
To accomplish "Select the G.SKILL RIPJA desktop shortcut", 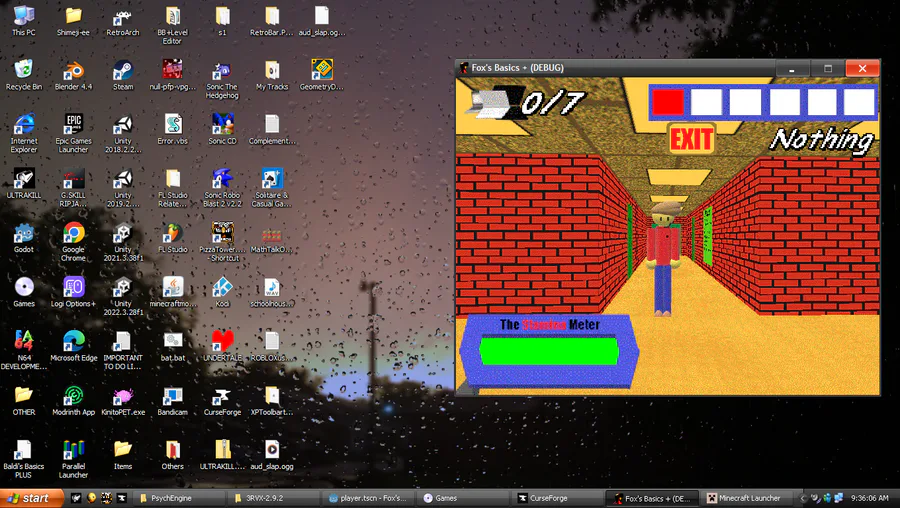I will pos(73,188).
